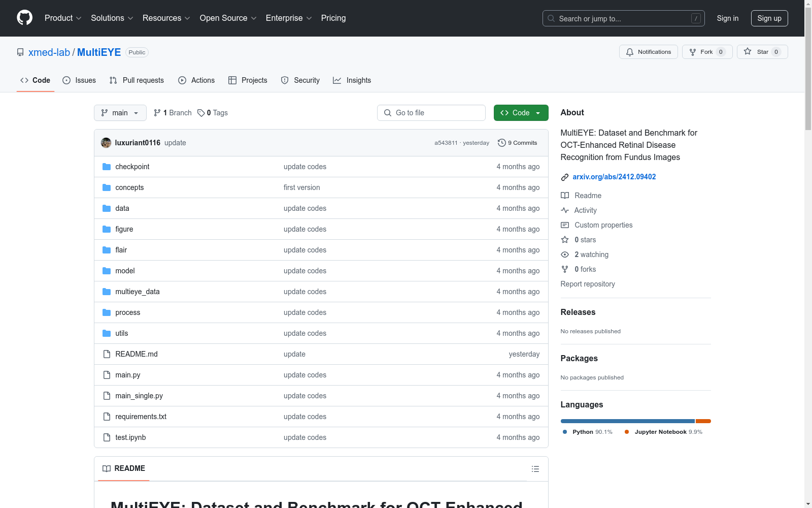Click 'first version' commit message

pos(302,187)
